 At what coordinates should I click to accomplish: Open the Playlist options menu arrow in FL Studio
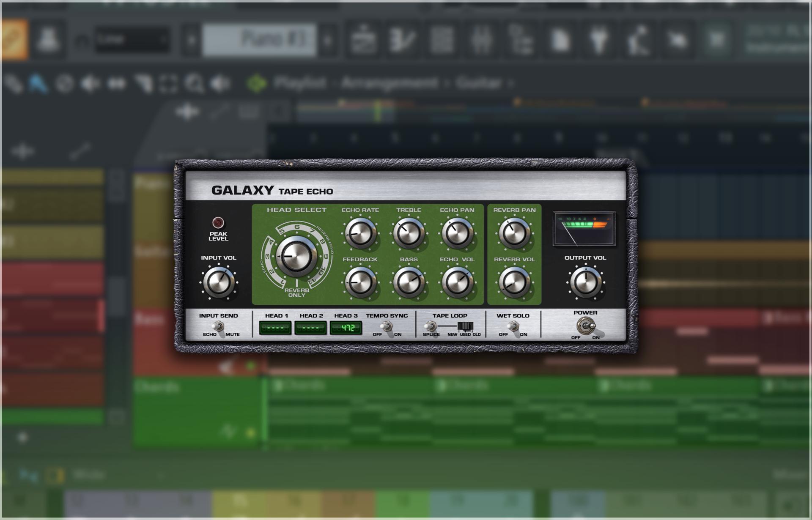[256, 83]
